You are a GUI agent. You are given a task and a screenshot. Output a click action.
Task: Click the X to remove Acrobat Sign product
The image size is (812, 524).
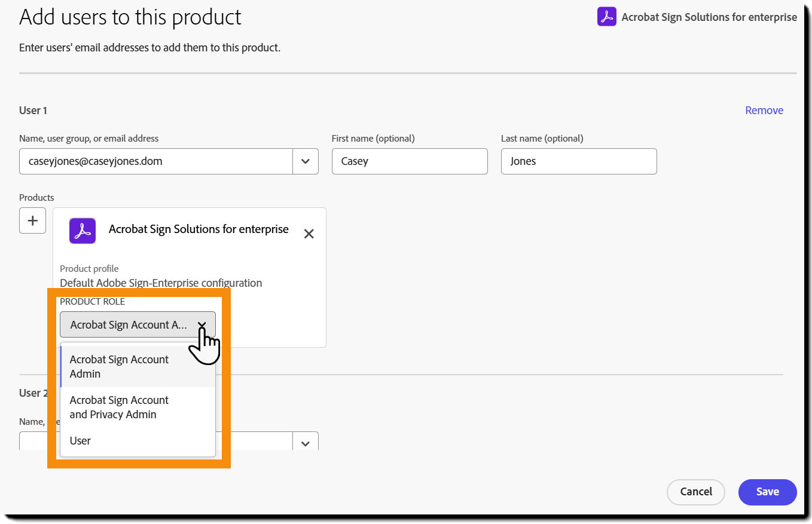309,234
